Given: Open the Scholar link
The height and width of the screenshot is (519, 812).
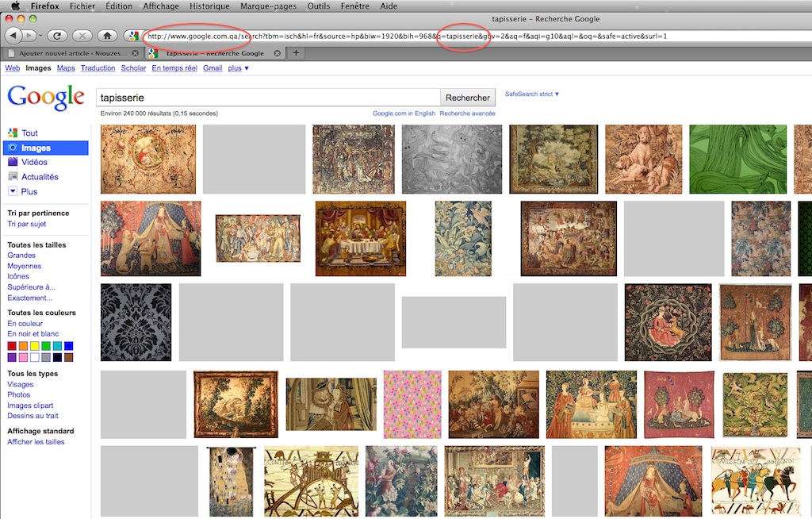Looking at the screenshot, I should tap(133, 68).
